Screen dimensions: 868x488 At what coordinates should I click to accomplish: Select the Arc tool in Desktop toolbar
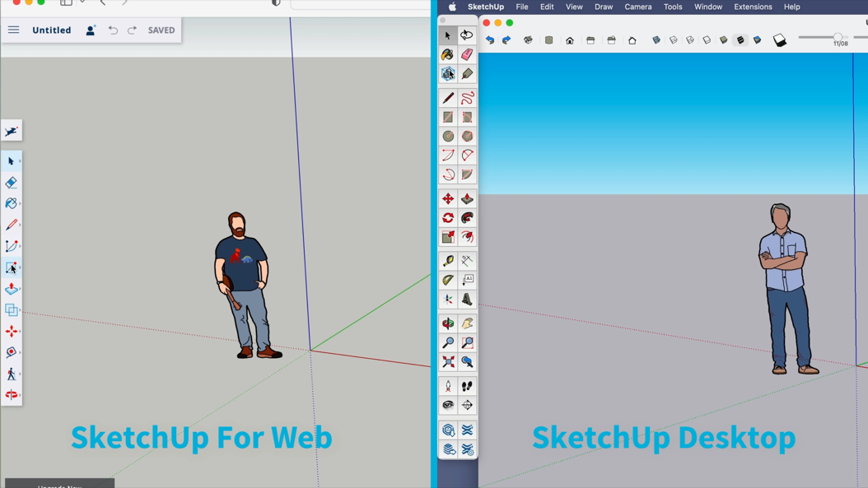coord(448,156)
